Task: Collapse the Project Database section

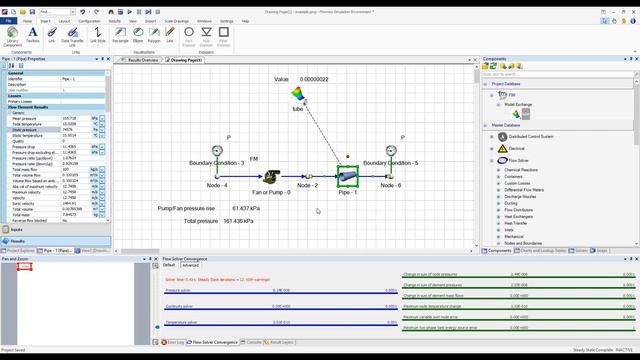Action: (x=485, y=84)
